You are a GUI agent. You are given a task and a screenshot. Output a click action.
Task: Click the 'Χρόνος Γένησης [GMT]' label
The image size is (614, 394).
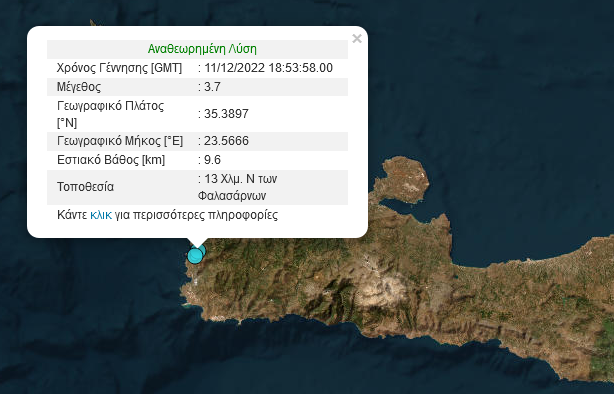pyautogui.click(x=119, y=68)
